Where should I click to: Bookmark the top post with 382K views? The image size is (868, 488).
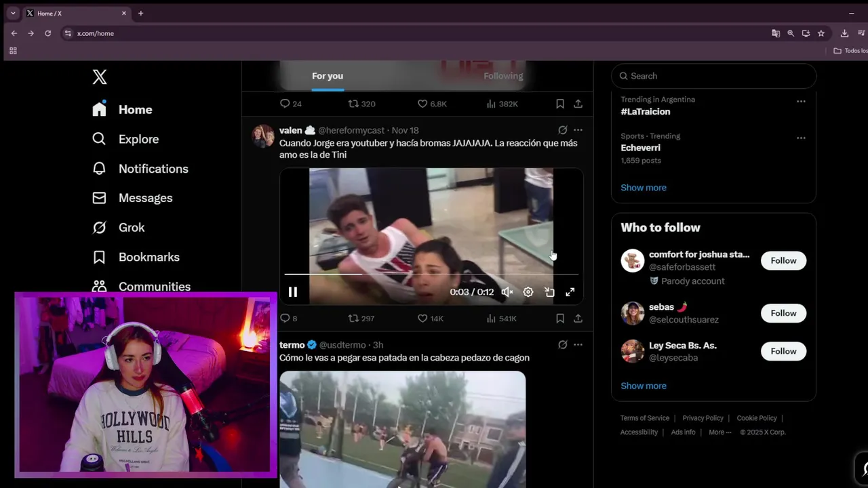point(560,104)
